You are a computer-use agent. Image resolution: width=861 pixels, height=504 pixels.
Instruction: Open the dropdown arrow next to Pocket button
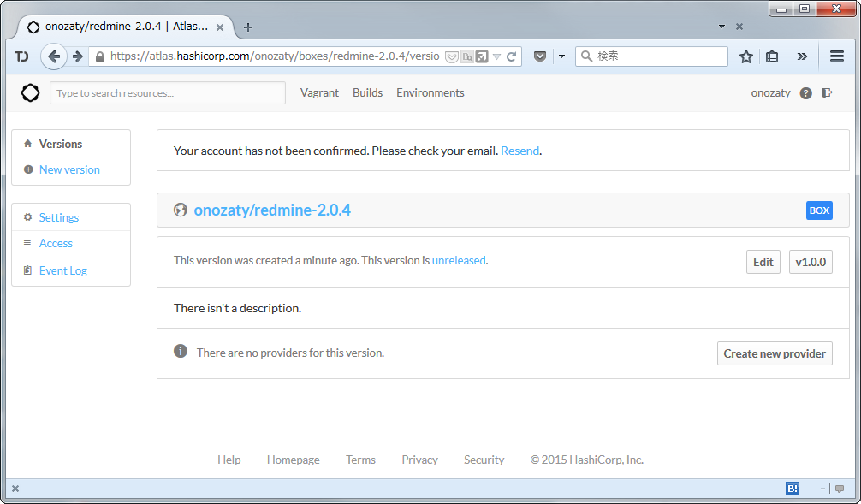click(x=561, y=56)
